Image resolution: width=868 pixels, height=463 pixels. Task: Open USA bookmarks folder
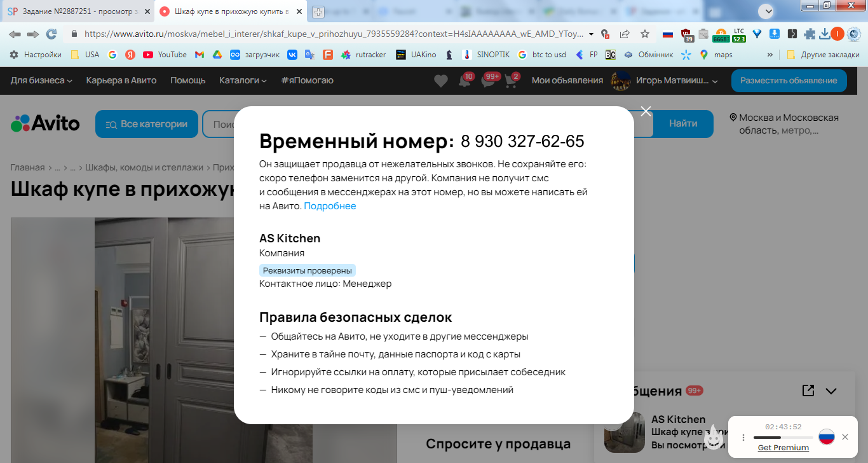[85, 55]
